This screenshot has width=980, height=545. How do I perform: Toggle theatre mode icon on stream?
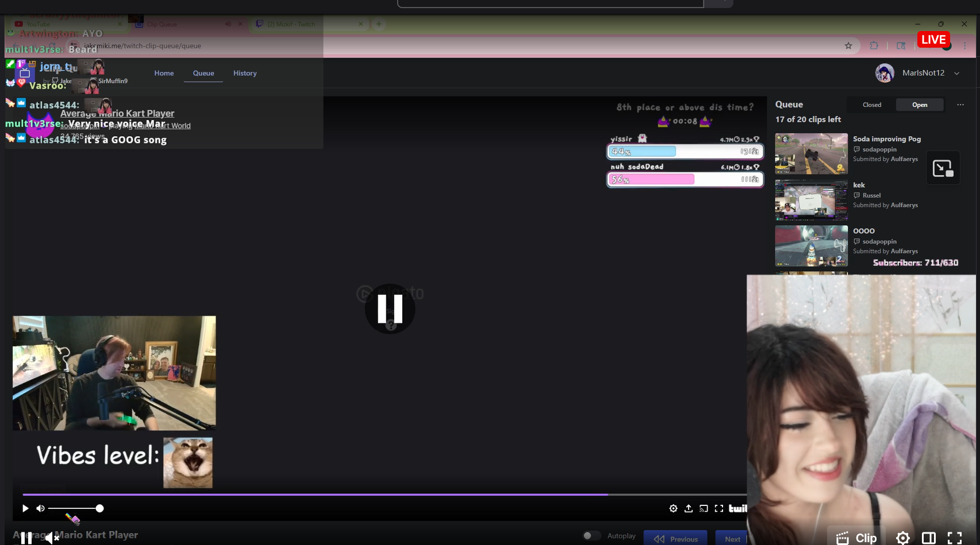(928, 538)
